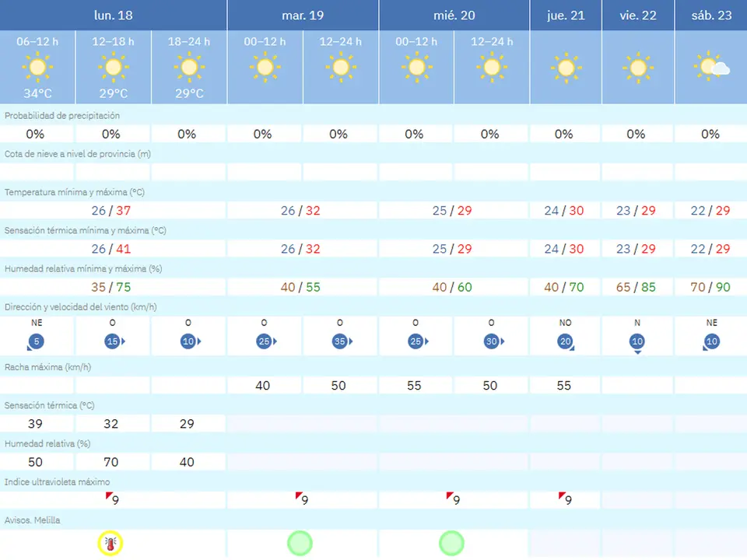The width and height of the screenshot is (747, 560).
Task: Select the mar. 19 day header
Action: pyautogui.click(x=303, y=16)
